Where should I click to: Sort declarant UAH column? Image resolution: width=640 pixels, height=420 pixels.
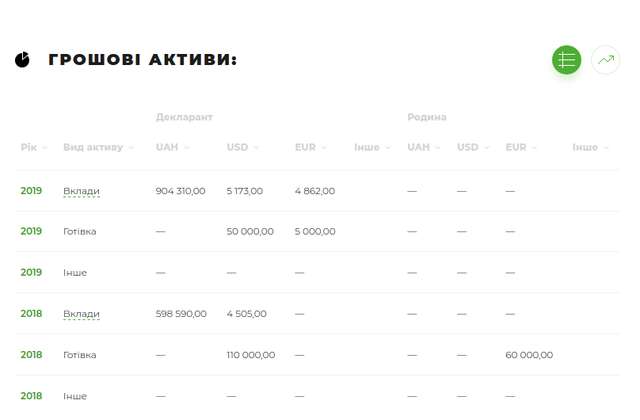click(x=172, y=147)
